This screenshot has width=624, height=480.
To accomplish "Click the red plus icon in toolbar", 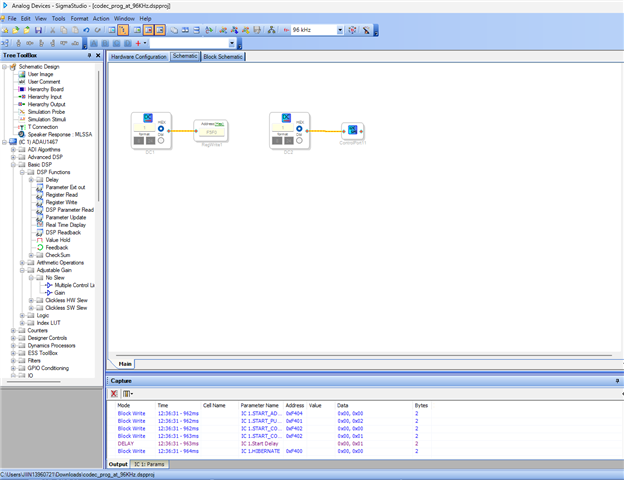I will (138, 43).
